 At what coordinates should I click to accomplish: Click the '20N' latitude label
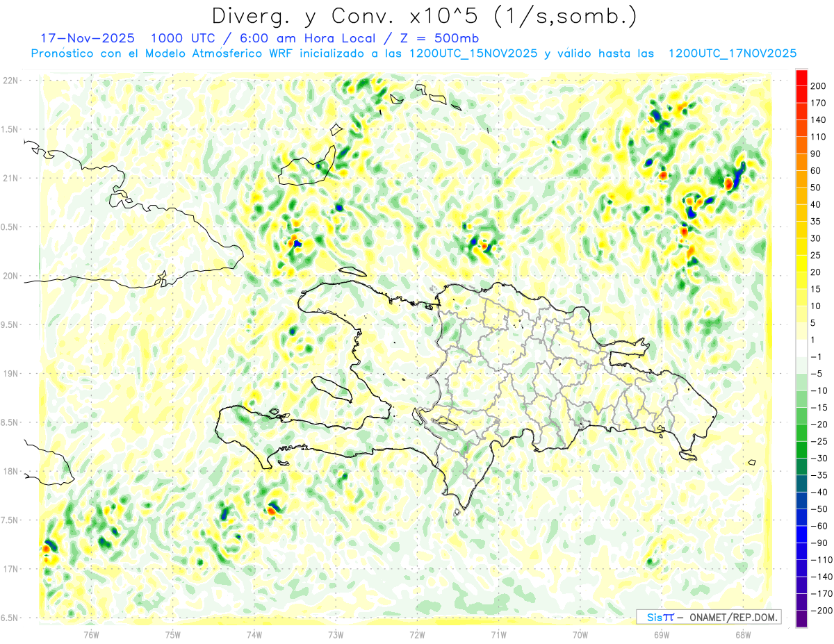(x=10, y=276)
